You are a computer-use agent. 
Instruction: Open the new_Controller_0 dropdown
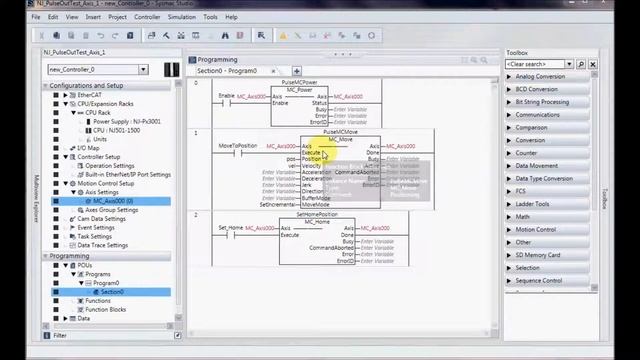coord(143,69)
